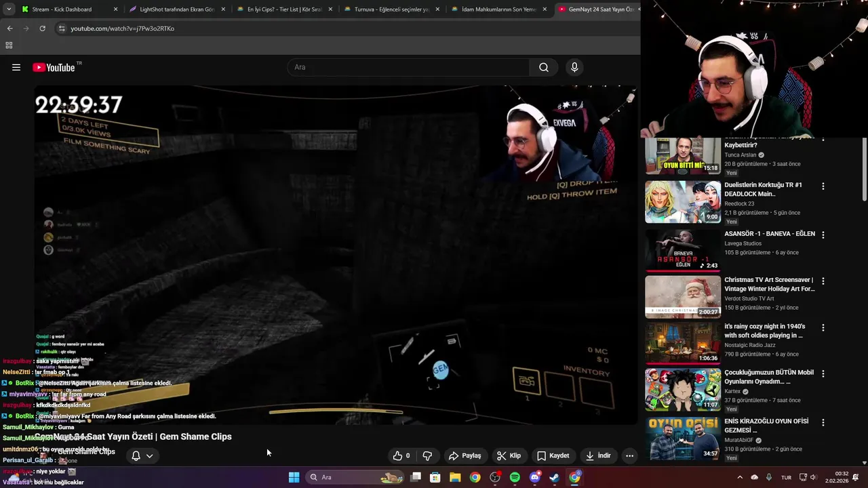Open more actions three-dot menu under video
The width and height of the screenshot is (868, 488).
(629, 455)
